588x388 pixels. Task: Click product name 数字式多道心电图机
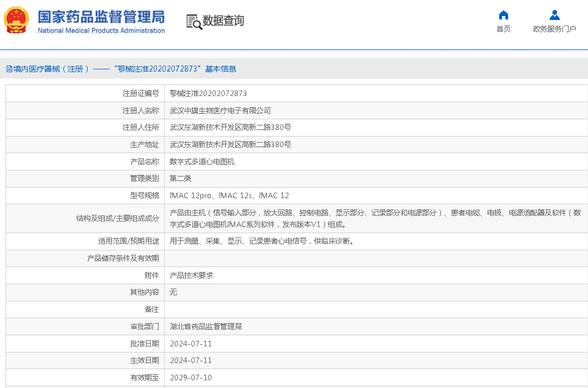tap(202, 162)
